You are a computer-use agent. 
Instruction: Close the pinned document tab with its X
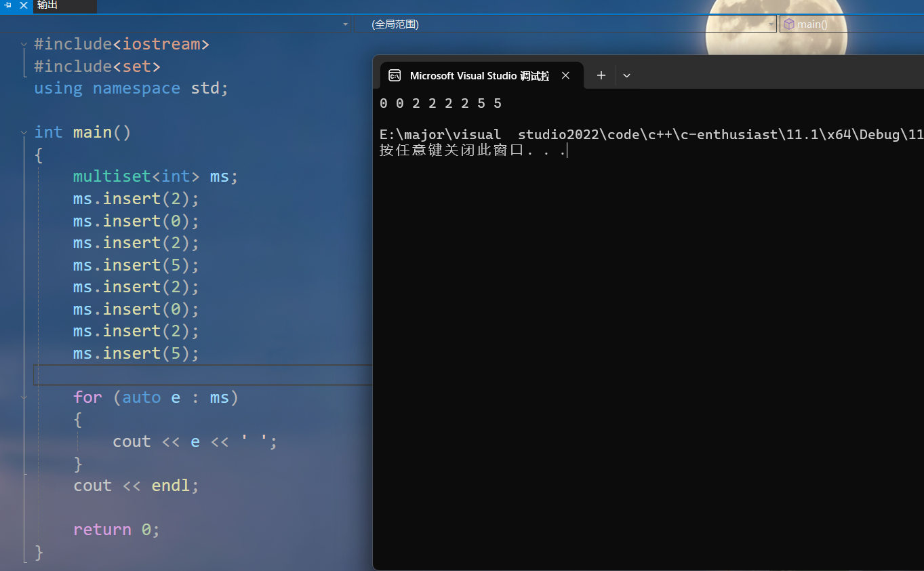point(24,5)
